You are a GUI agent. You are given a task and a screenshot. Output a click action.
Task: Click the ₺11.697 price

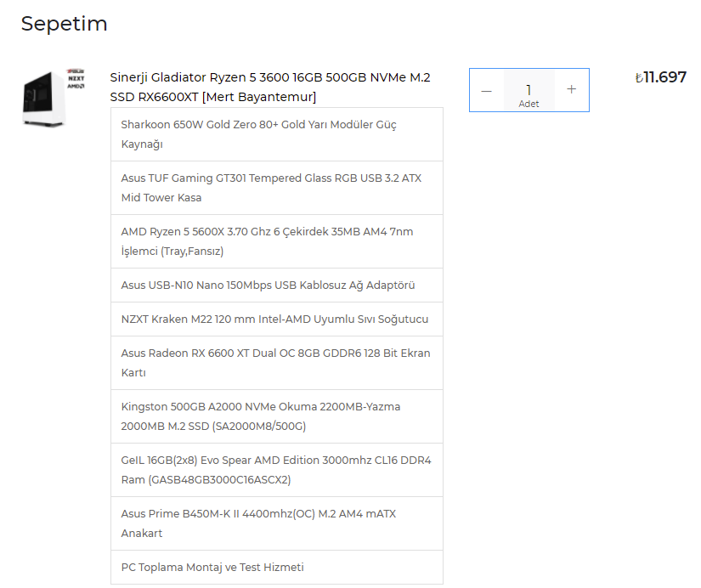[661, 77]
